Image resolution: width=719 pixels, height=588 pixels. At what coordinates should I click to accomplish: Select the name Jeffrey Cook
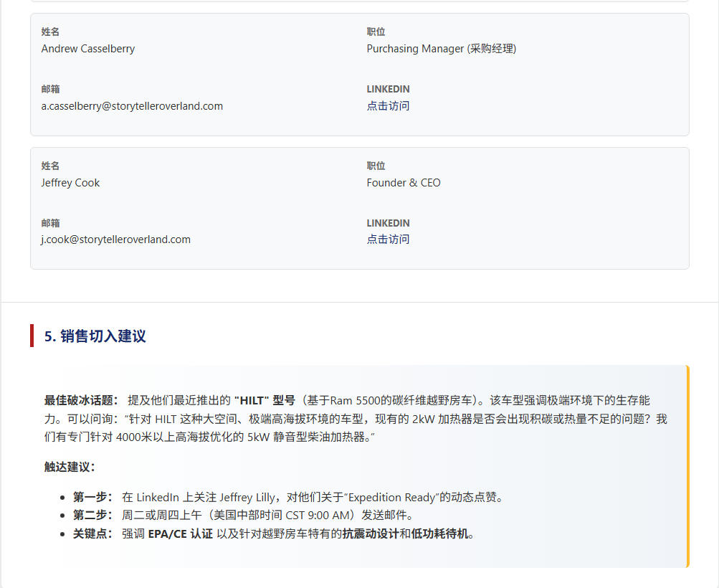(x=70, y=182)
